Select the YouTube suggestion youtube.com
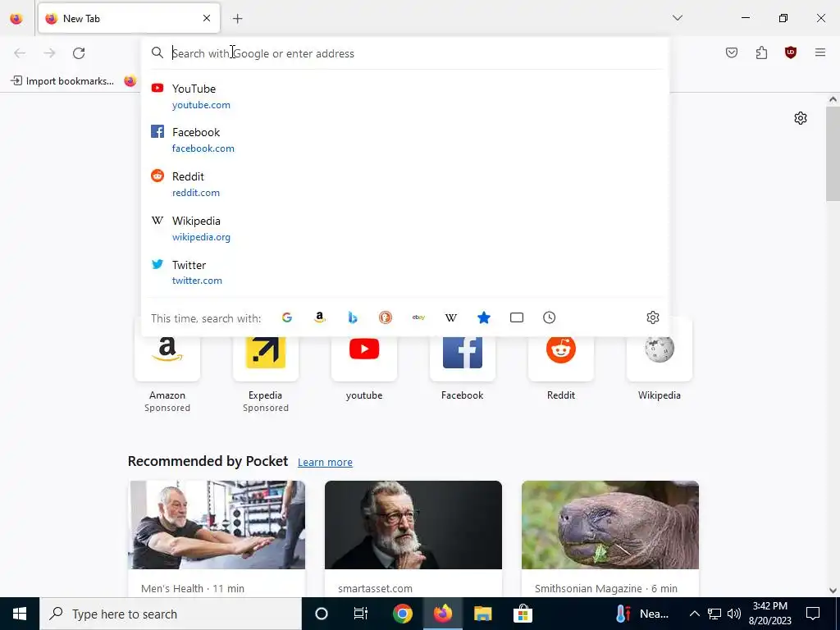 [x=405, y=97]
